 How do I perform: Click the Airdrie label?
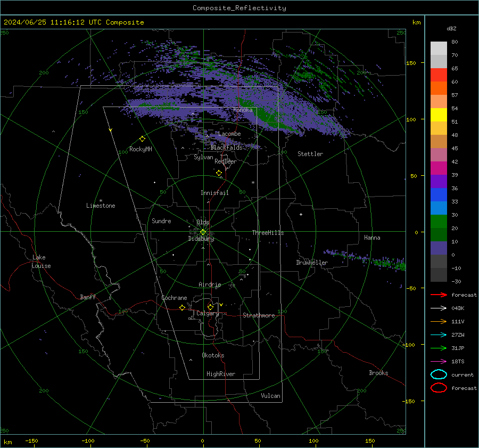[x=210, y=284]
